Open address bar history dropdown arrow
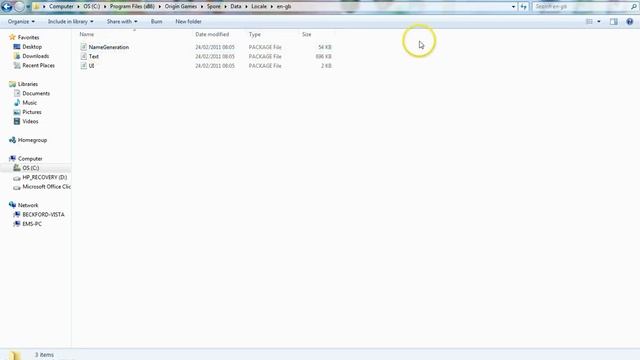Viewport: 640px width, 360px height. pyautogui.click(x=513, y=7)
